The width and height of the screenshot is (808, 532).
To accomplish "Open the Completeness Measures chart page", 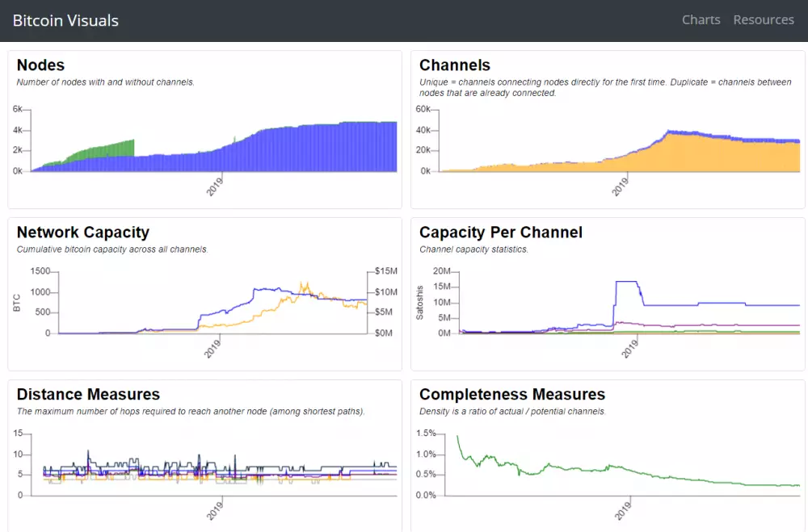I will click(x=512, y=395).
